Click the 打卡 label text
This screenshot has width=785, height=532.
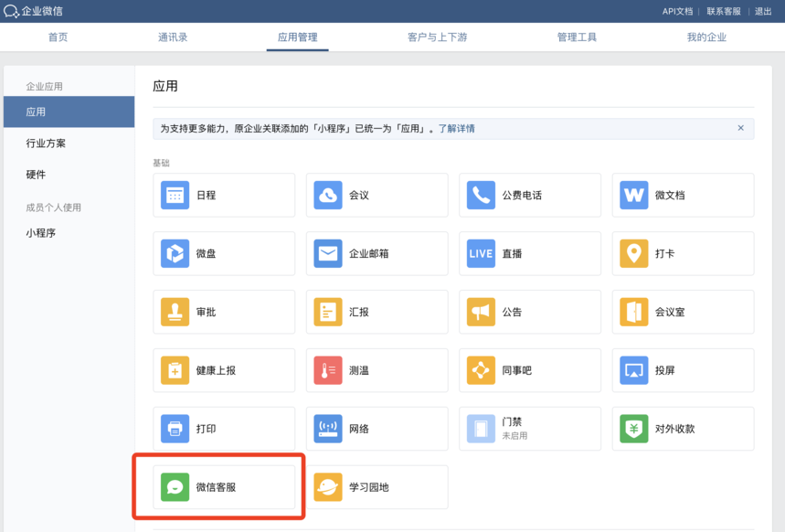(665, 253)
